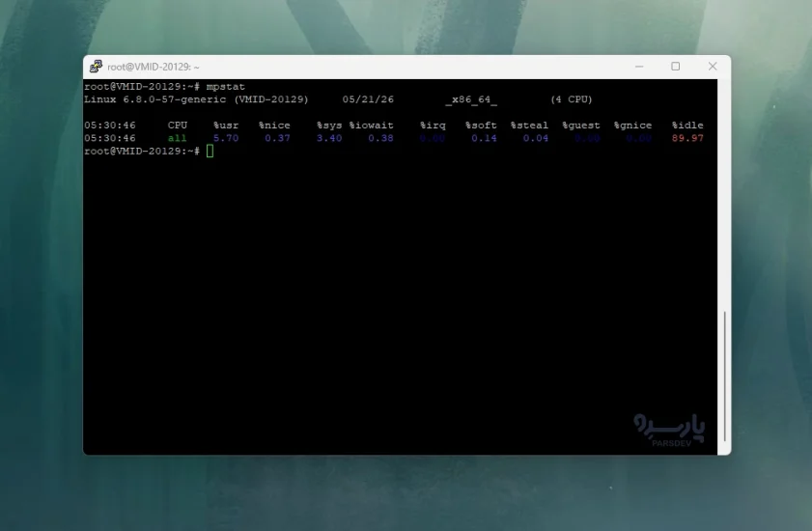Image resolution: width=812 pixels, height=531 pixels.
Task: Click the '%steal' column header
Action: click(x=529, y=126)
